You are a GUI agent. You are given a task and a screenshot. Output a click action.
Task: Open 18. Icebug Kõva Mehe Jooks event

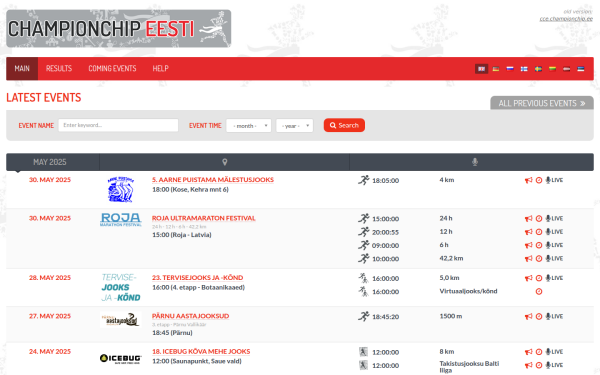coord(201,352)
